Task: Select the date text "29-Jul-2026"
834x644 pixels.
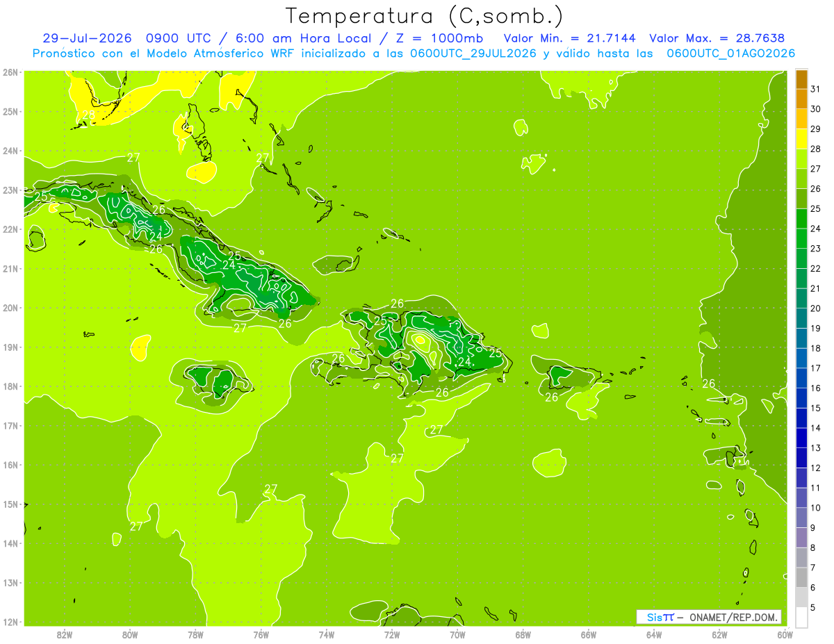Action: click(x=88, y=38)
